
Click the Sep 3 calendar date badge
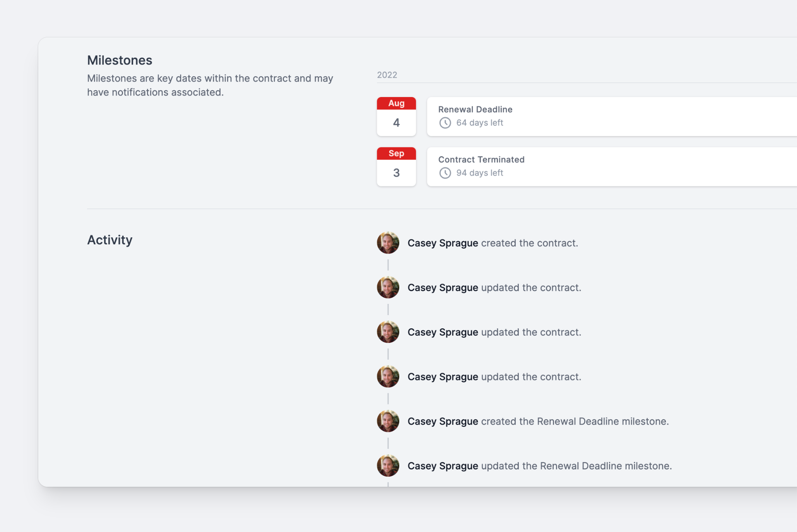point(396,167)
